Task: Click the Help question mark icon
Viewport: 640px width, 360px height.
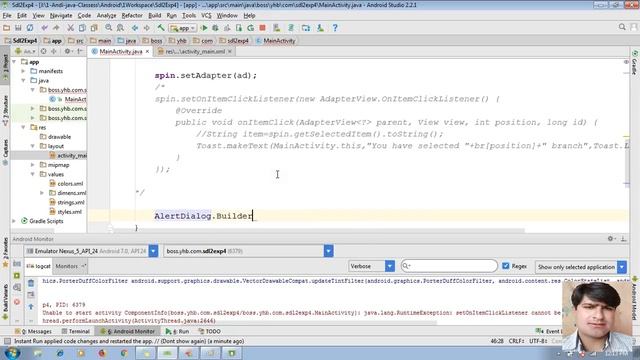Action: pyautogui.click(x=335, y=28)
